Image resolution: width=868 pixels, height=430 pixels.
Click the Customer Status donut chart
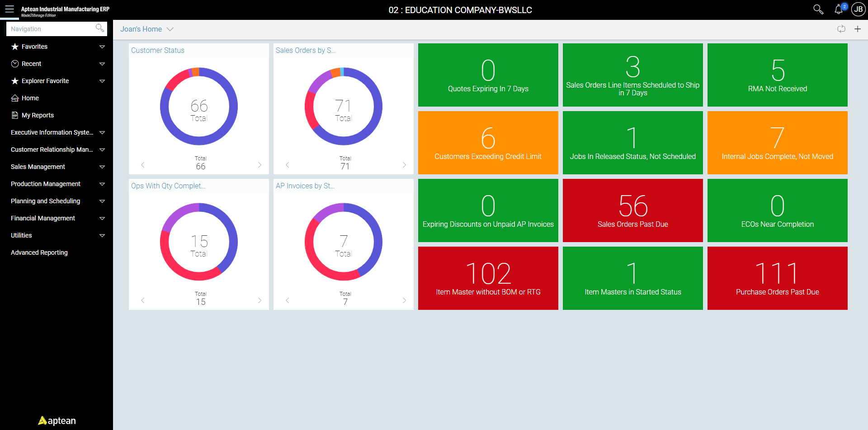(199, 106)
